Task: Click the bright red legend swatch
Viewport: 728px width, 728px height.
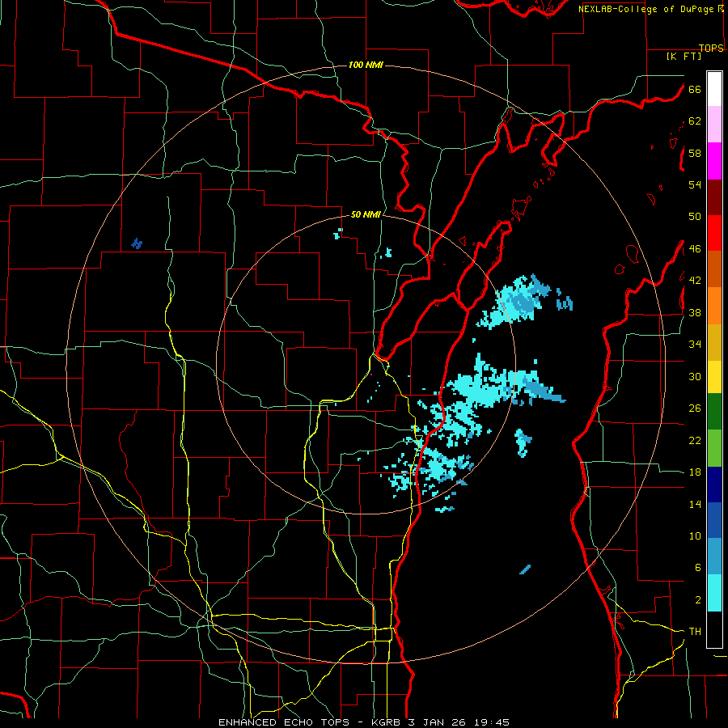Action: point(714,233)
